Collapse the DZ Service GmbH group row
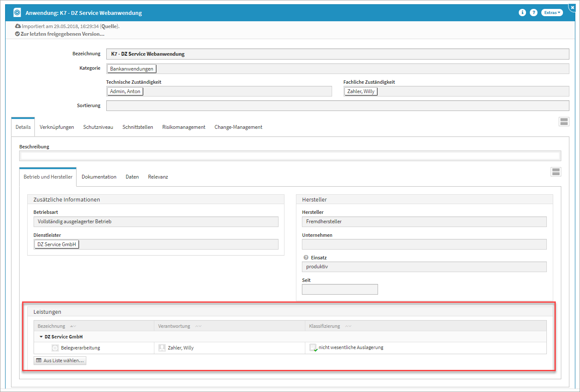The width and height of the screenshot is (580, 392). pyautogui.click(x=41, y=337)
